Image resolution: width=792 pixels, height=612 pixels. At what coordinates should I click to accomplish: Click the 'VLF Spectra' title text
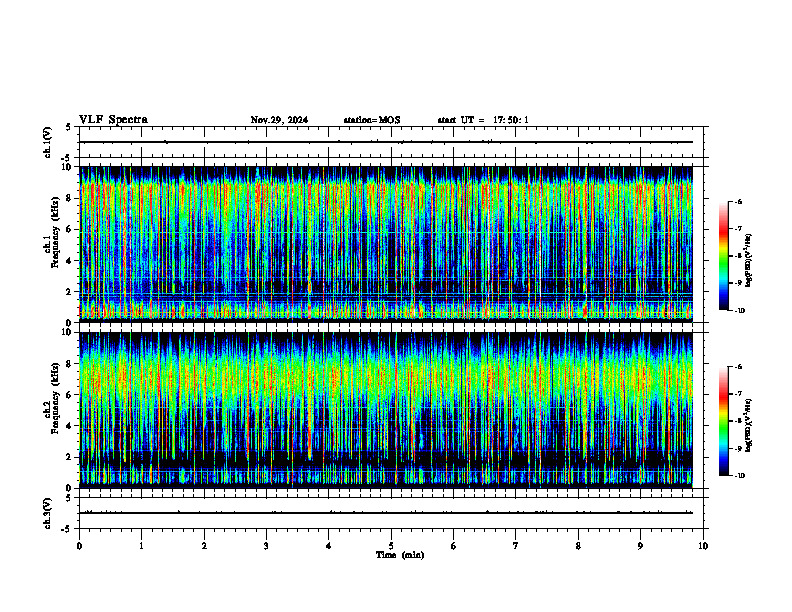click(x=113, y=120)
